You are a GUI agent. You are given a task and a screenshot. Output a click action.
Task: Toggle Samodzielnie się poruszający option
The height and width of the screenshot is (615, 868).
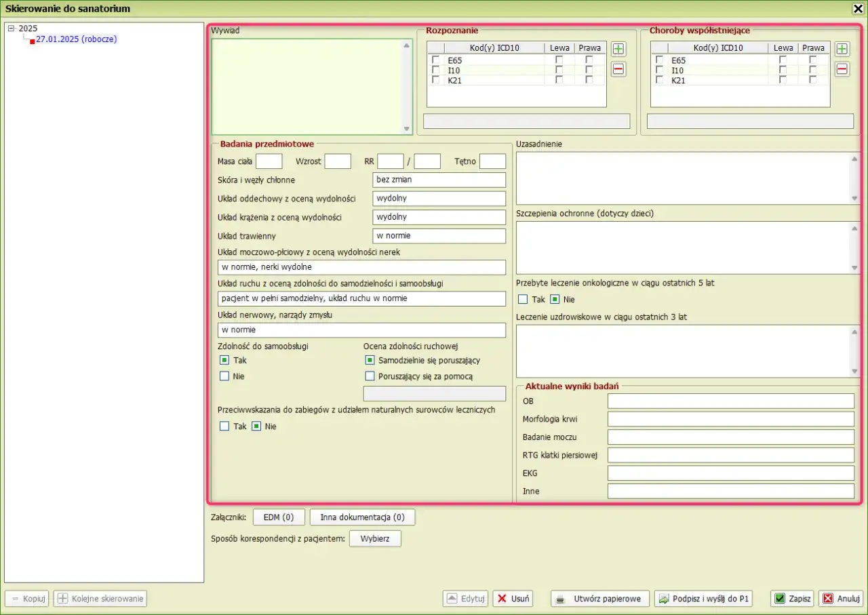click(370, 360)
